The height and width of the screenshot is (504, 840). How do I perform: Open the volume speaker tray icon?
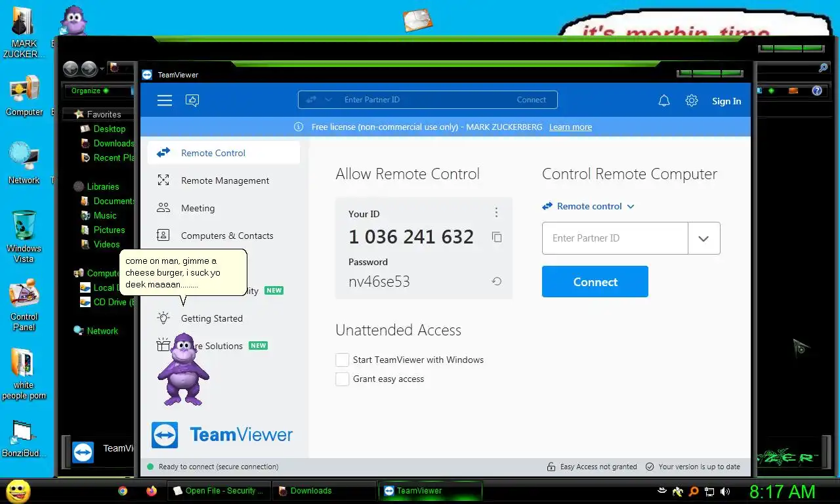pos(725,491)
